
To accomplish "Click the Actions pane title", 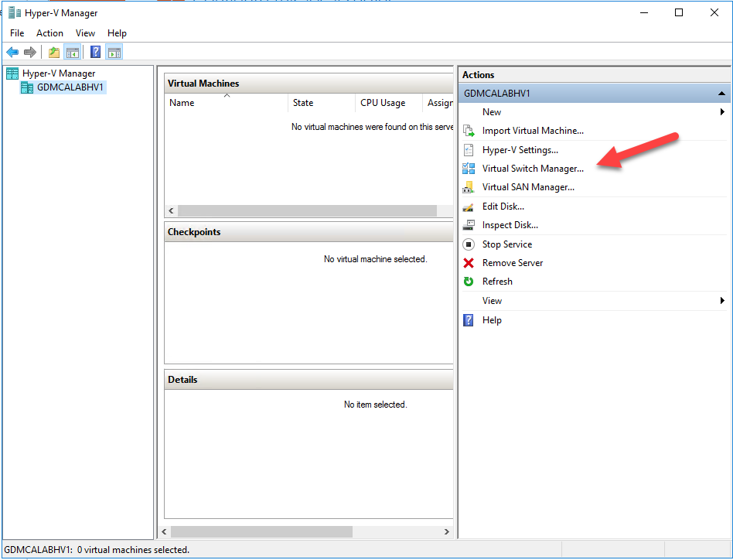I will pyautogui.click(x=478, y=75).
